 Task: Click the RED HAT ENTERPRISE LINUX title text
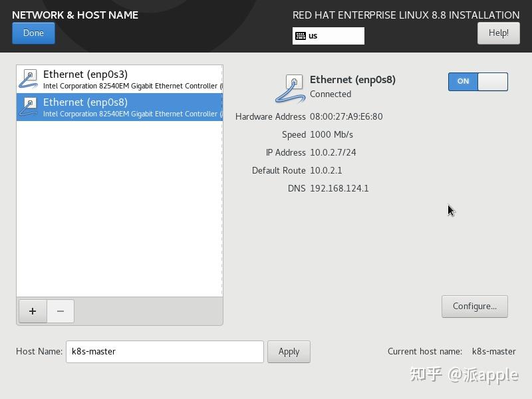406,15
